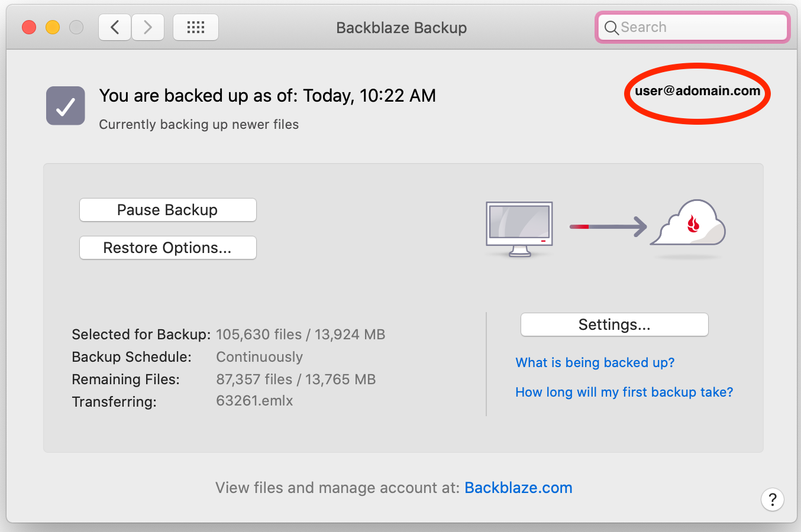The width and height of the screenshot is (801, 532).
Task: Open help with the question mark button
Action: click(772, 499)
